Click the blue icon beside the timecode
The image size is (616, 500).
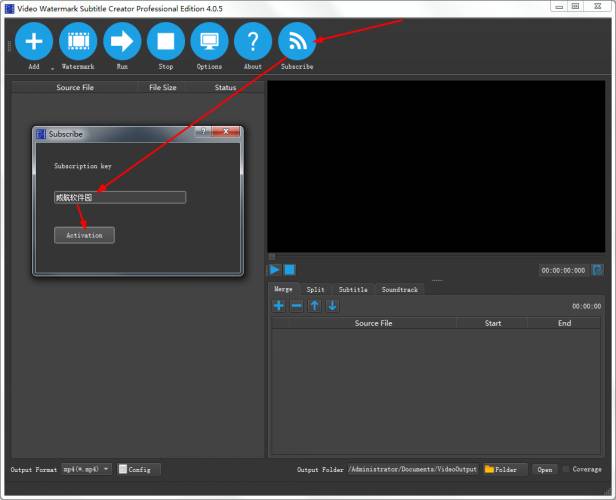click(x=598, y=270)
